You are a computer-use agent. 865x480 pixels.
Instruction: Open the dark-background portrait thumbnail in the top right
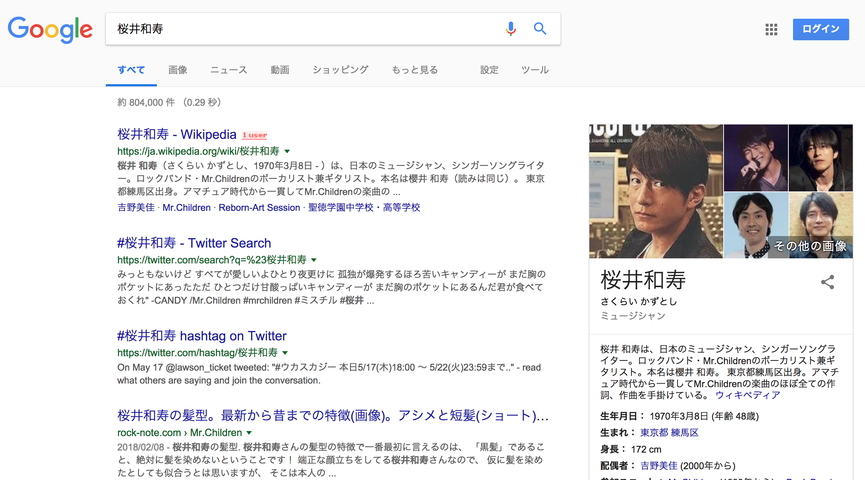[821, 158]
